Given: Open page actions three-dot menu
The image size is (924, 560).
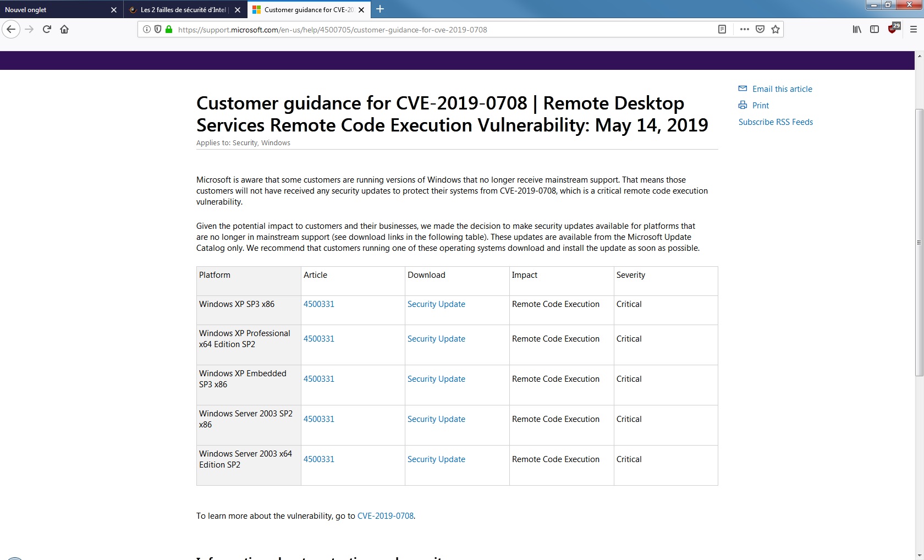Looking at the screenshot, I should [745, 30].
